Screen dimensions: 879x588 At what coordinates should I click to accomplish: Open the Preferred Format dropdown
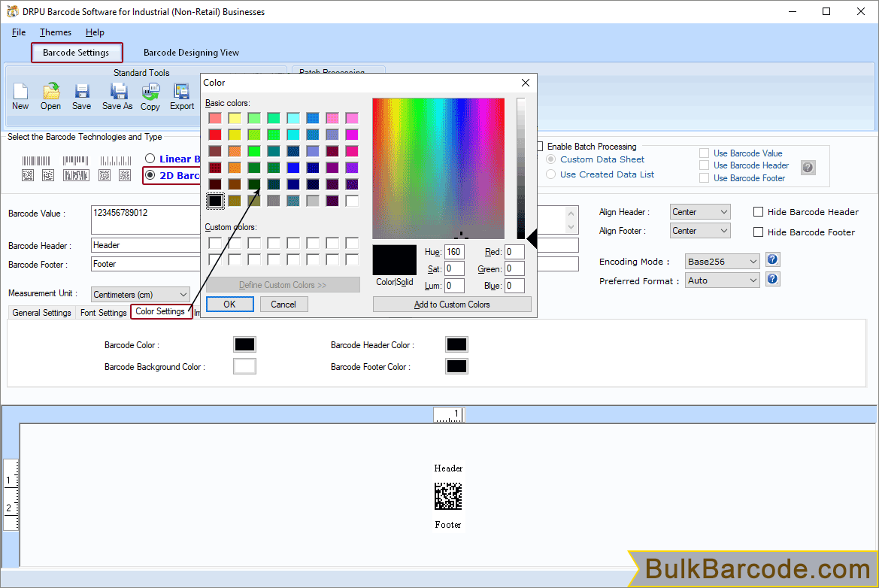723,280
